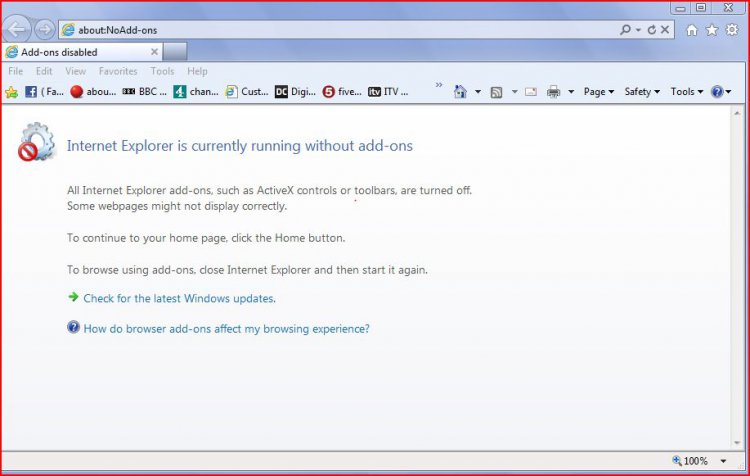Image resolution: width=750 pixels, height=476 pixels.
Task: Go forward using the Forward arrow button
Action: (44, 30)
